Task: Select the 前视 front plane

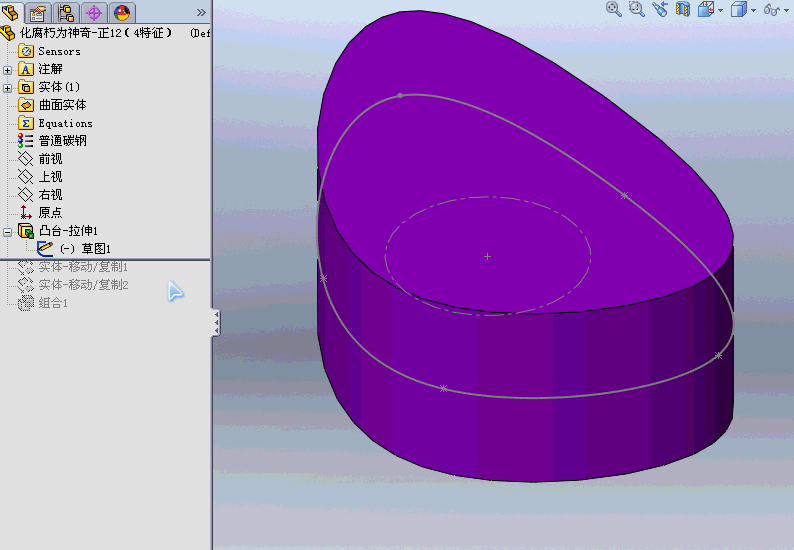Action: [x=51, y=159]
